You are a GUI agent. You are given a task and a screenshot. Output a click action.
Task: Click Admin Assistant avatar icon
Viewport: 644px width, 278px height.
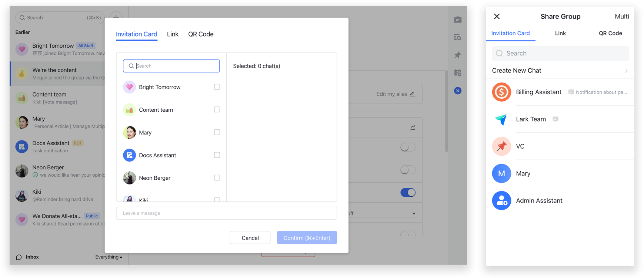click(501, 200)
